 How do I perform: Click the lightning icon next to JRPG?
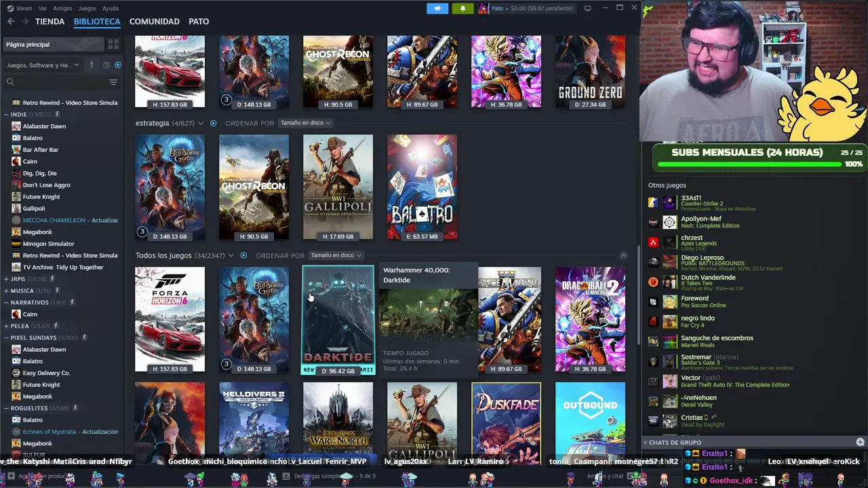click(x=53, y=279)
